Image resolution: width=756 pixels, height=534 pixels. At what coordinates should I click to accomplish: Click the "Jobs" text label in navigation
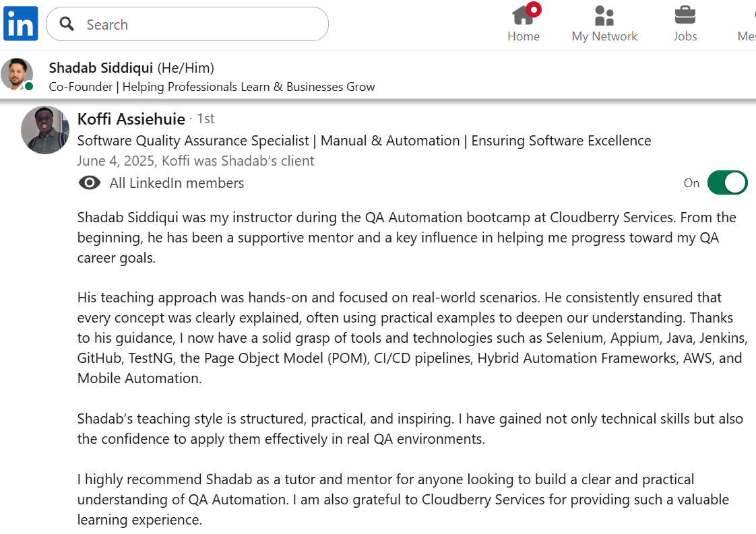pyautogui.click(x=685, y=36)
